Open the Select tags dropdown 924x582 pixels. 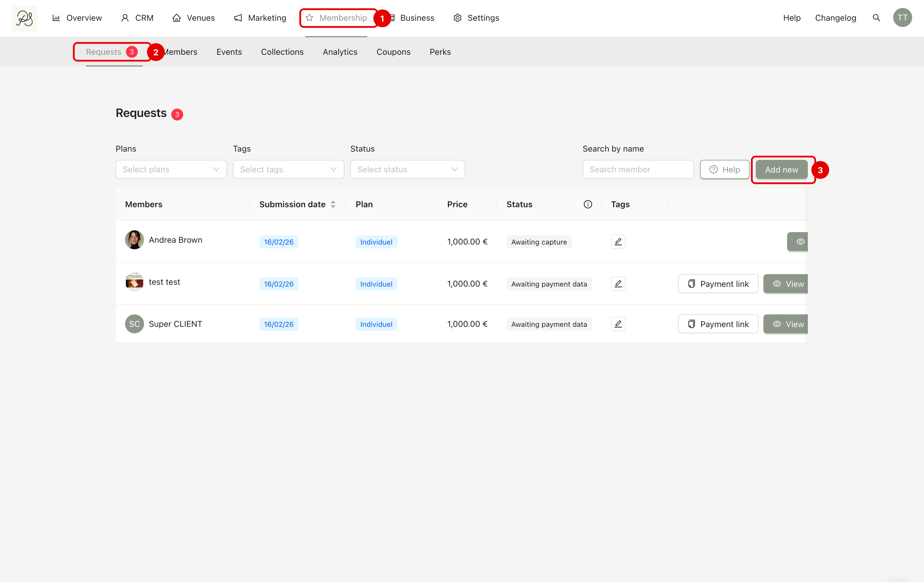click(x=288, y=169)
